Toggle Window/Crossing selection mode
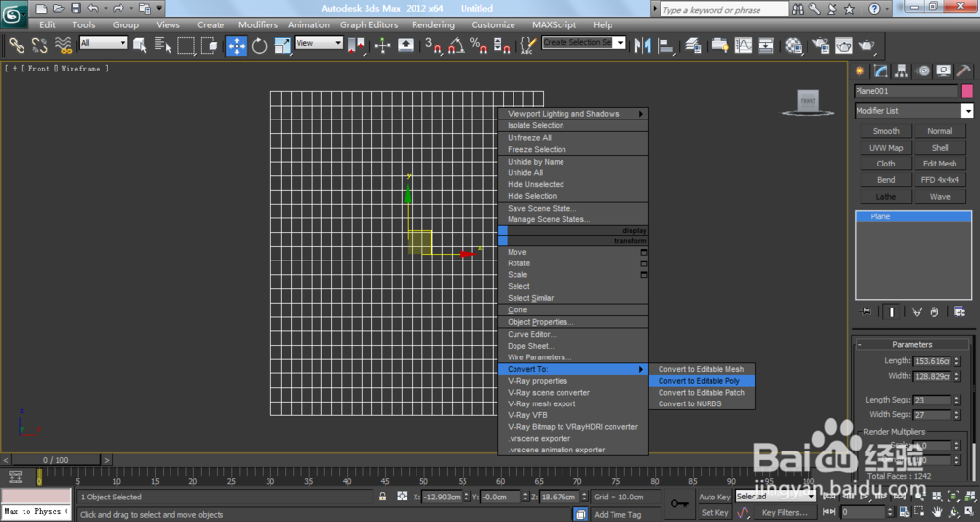This screenshot has width=980, height=522. click(x=210, y=46)
